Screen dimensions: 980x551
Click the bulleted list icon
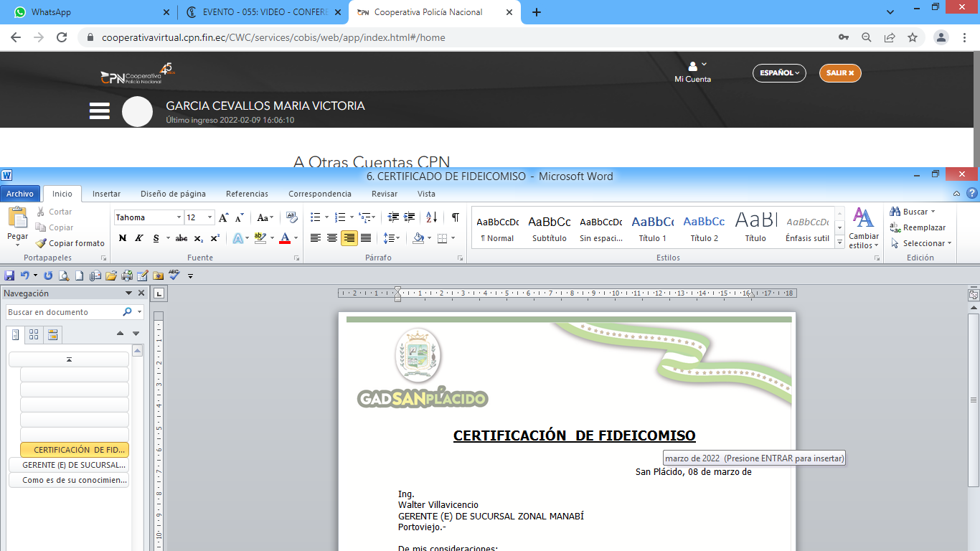[x=315, y=217]
